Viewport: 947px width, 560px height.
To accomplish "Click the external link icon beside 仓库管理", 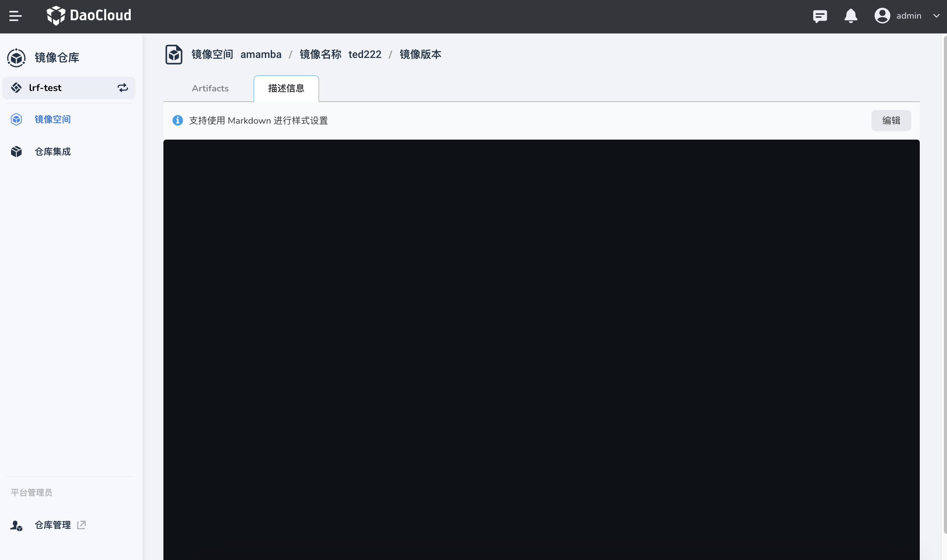I will click(x=81, y=525).
